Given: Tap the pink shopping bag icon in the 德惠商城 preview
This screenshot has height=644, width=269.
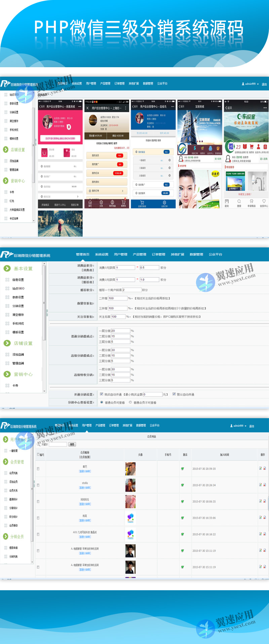Looking at the screenshot, I should coord(45,153).
